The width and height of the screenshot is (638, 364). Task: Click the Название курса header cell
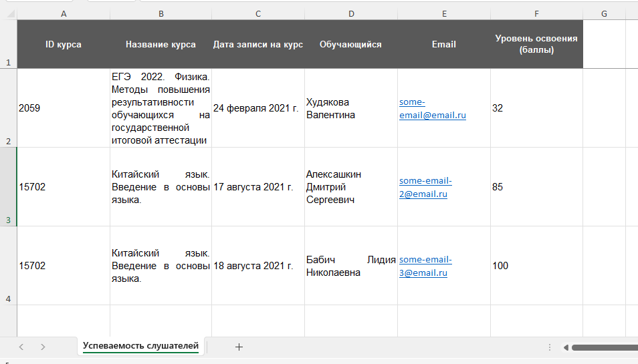(x=161, y=45)
